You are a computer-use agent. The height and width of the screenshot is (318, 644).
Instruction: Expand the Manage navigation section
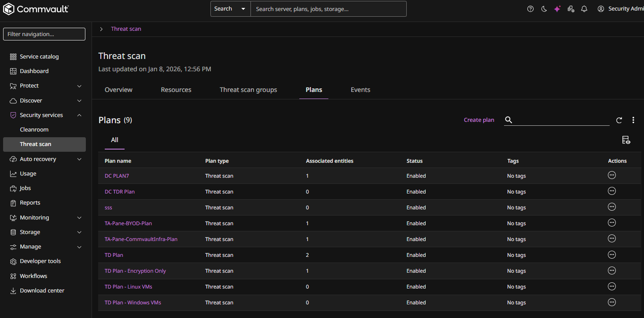tap(79, 247)
